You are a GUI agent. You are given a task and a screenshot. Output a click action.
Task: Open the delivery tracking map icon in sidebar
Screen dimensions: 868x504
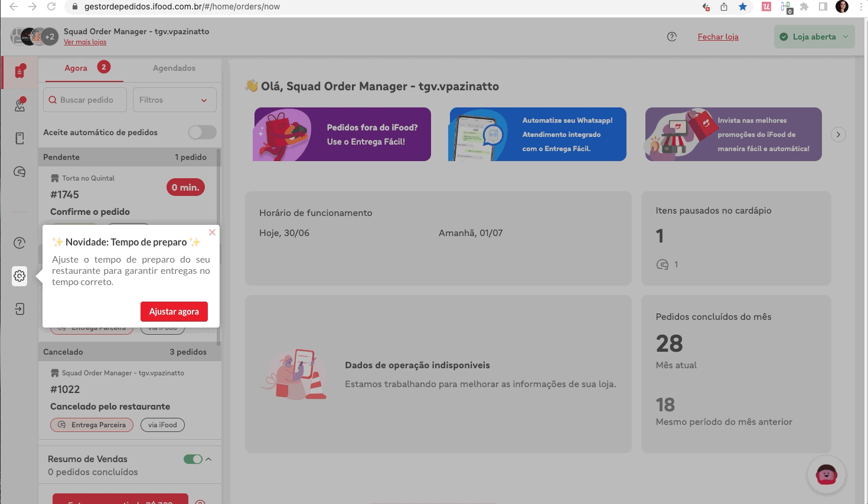[x=20, y=105]
